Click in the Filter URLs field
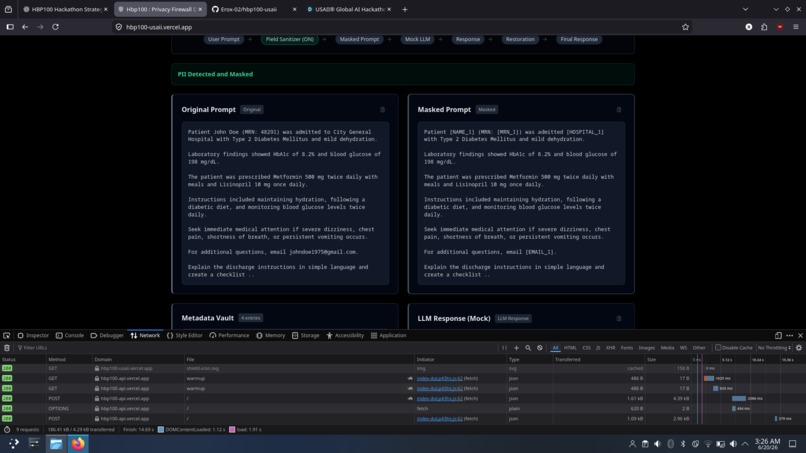This screenshot has height=453, width=806. pos(257,348)
